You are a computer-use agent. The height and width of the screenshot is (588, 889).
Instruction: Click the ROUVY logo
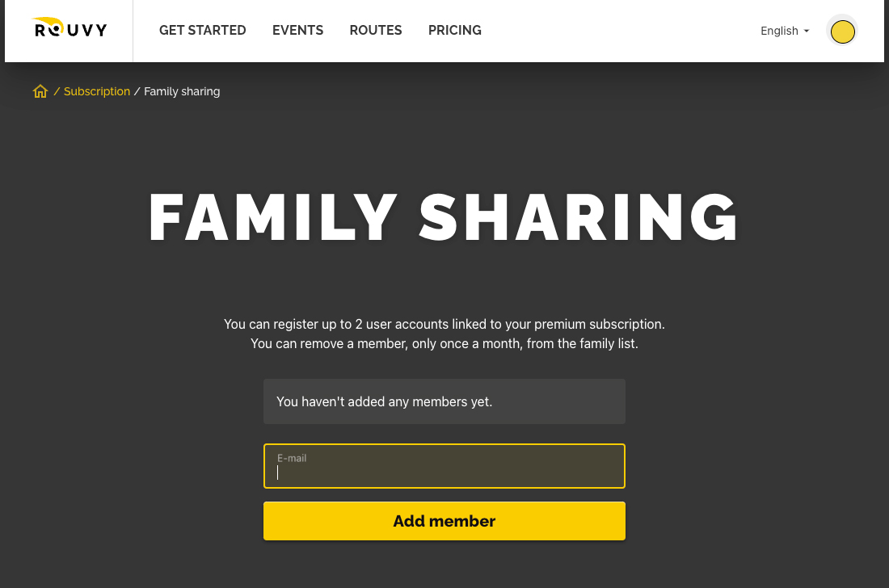(70, 27)
